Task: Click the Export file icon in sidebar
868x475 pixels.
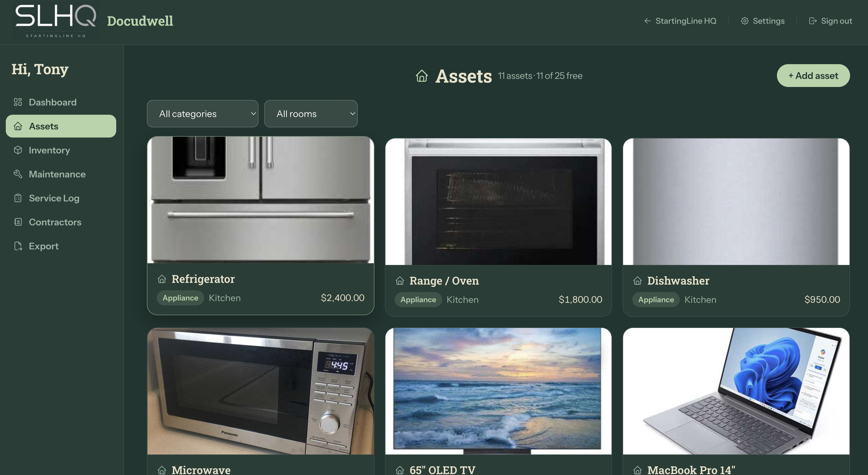Action: [18, 246]
